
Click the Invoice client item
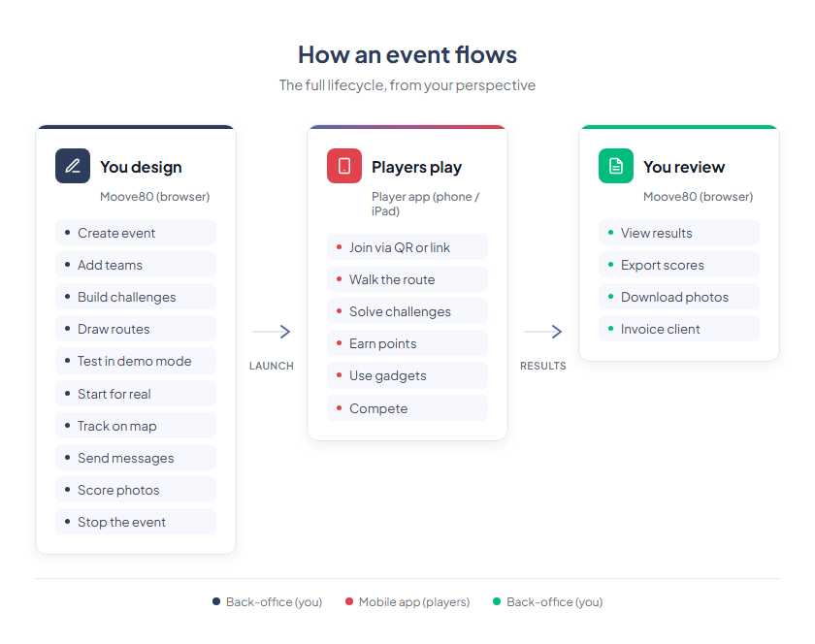coord(678,328)
